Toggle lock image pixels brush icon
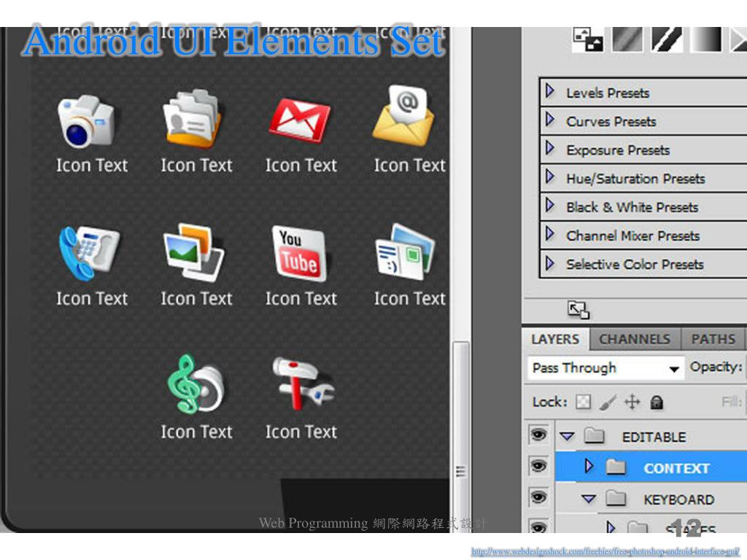 click(x=608, y=402)
